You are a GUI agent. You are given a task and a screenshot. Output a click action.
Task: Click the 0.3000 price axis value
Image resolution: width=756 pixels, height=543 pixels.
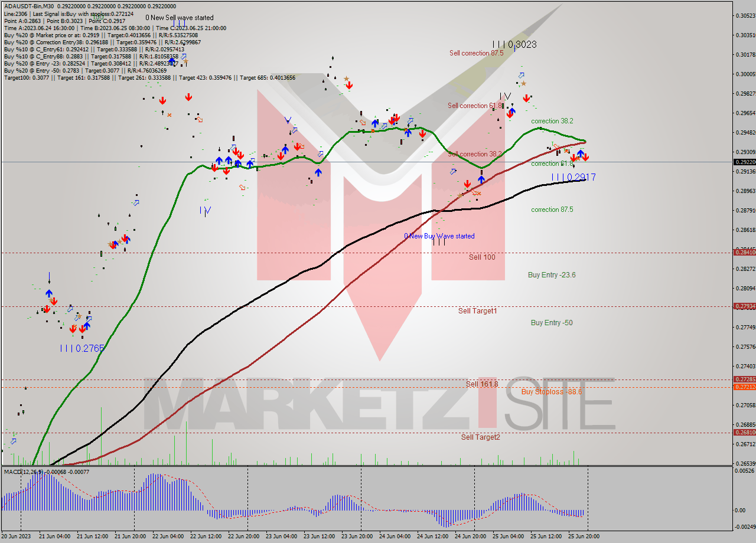click(745, 74)
